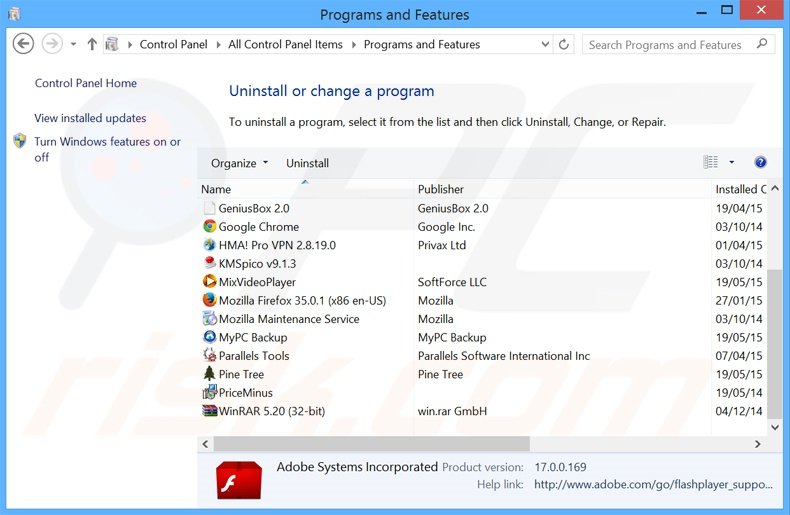The height and width of the screenshot is (515, 790).
Task: Select KMSpico red button icon
Action: coord(210,263)
